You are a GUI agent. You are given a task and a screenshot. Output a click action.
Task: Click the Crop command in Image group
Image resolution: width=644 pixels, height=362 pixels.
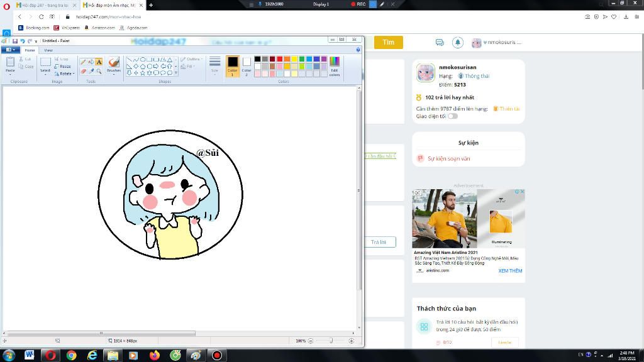coord(62,59)
